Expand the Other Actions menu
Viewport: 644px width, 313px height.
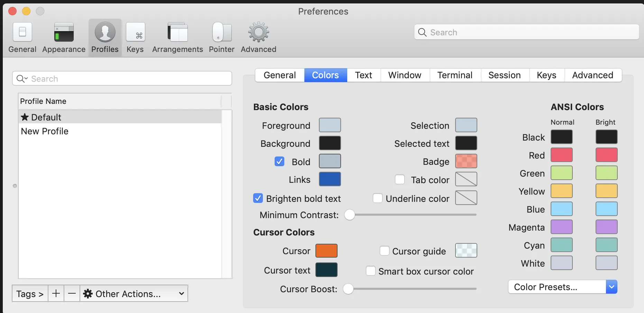[x=134, y=294]
